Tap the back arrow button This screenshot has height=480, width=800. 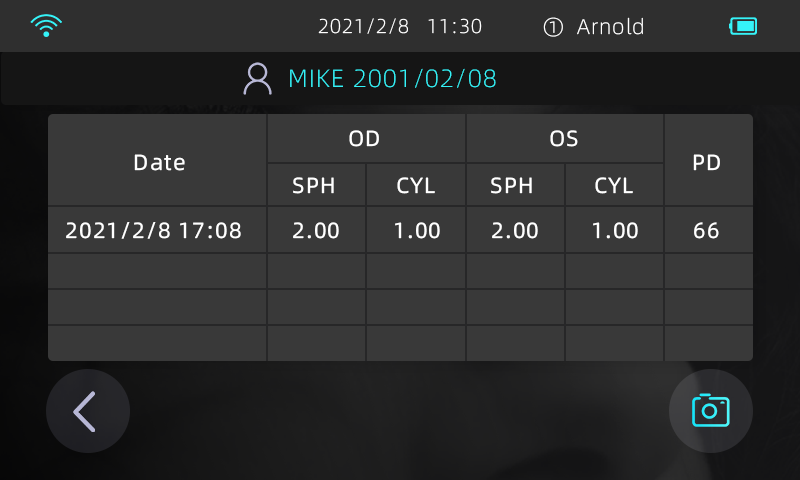[x=87, y=411]
